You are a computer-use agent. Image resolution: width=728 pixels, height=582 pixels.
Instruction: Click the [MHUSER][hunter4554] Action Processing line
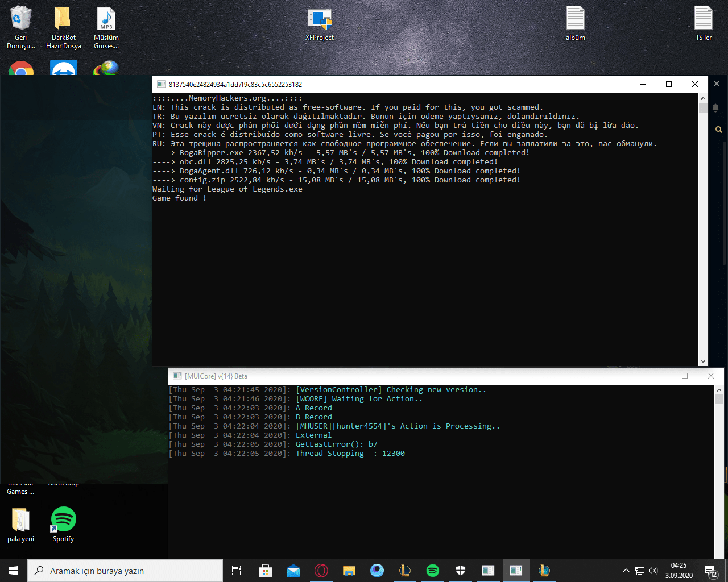pyautogui.click(x=334, y=426)
